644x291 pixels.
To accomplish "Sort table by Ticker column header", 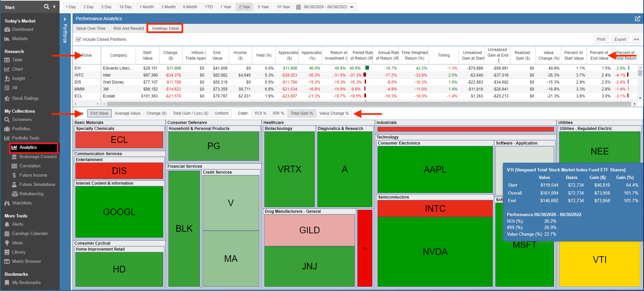I will (x=87, y=55).
